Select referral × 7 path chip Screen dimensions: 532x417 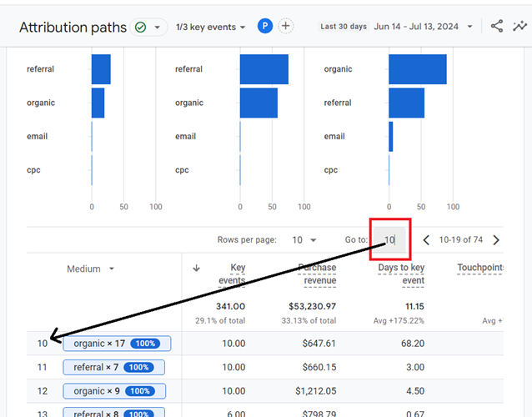pos(114,367)
